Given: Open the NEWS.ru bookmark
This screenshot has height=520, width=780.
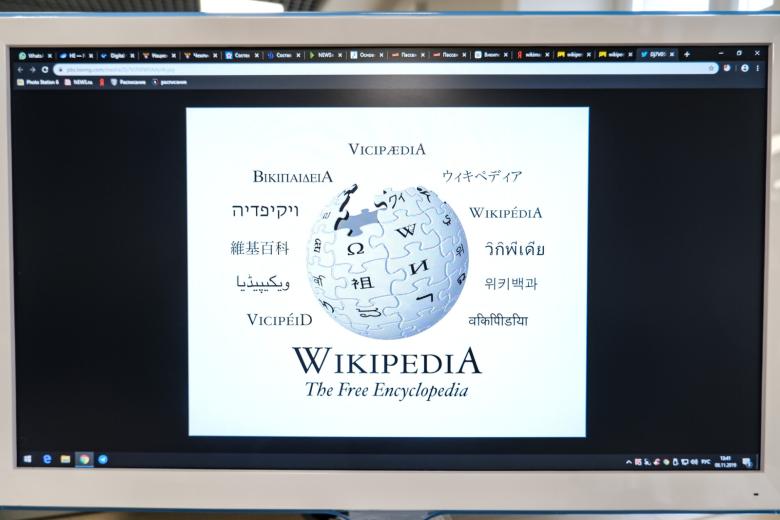Looking at the screenshot, I should click(79, 83).
